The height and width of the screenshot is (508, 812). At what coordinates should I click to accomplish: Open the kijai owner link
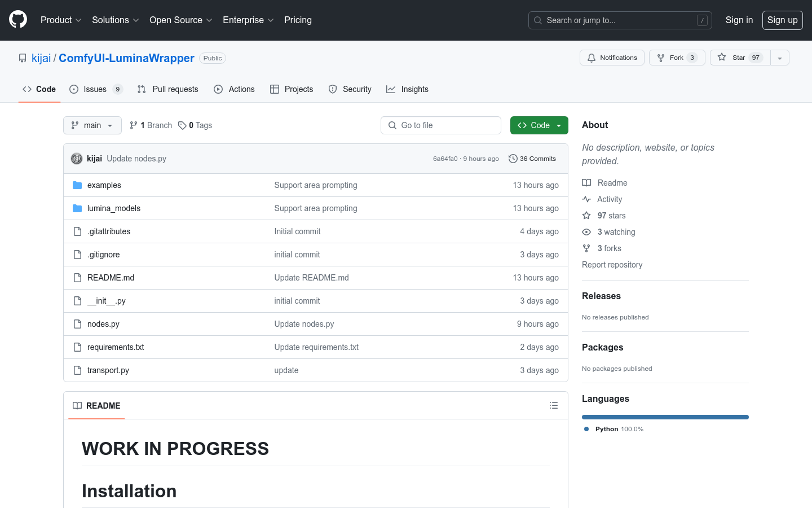click(x=41, y=58)
